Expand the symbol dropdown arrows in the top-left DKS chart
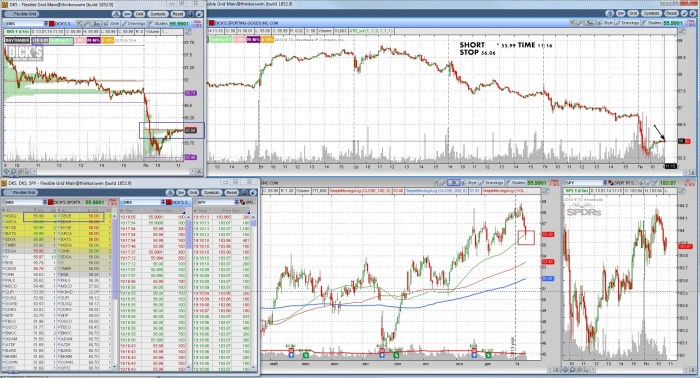Screen dimensions: 700x378 pyautogui.click(x=46, y=24)
